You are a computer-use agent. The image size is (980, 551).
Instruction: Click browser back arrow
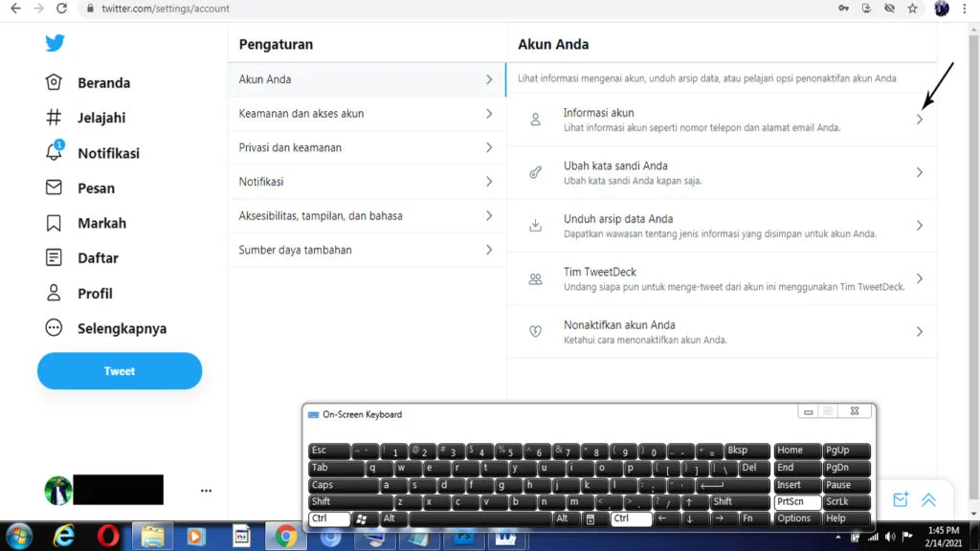(x=15, y=8)
